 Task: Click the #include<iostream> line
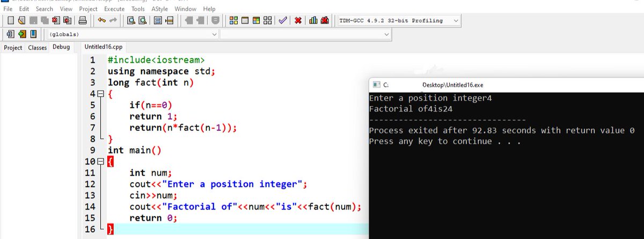click(156, 60)
